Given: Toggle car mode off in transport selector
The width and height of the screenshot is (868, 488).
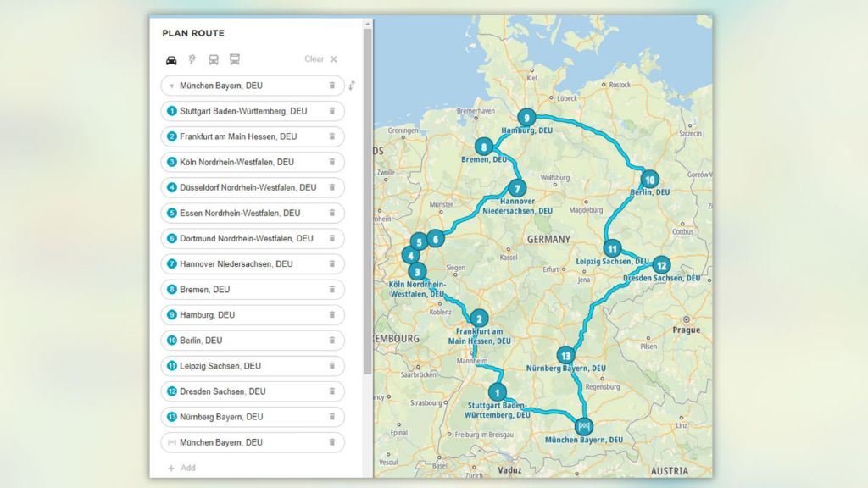Looking at the screenshot, I should pos(170,59).
